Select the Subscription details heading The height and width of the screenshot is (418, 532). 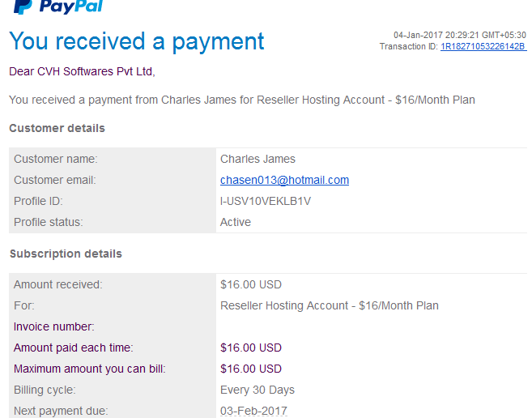coord(66,254)
